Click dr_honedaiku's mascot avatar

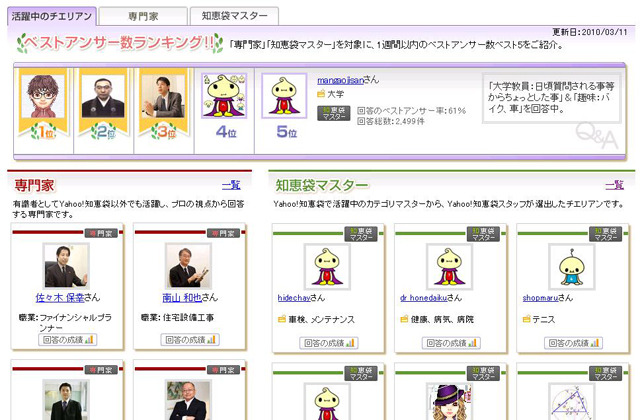coord(449,267)
